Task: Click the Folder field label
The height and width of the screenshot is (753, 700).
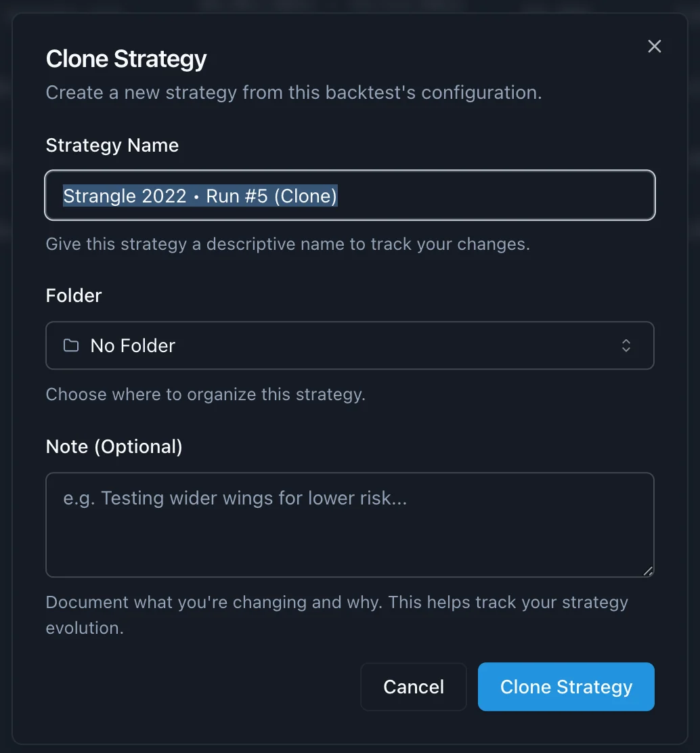Action: 74,296
